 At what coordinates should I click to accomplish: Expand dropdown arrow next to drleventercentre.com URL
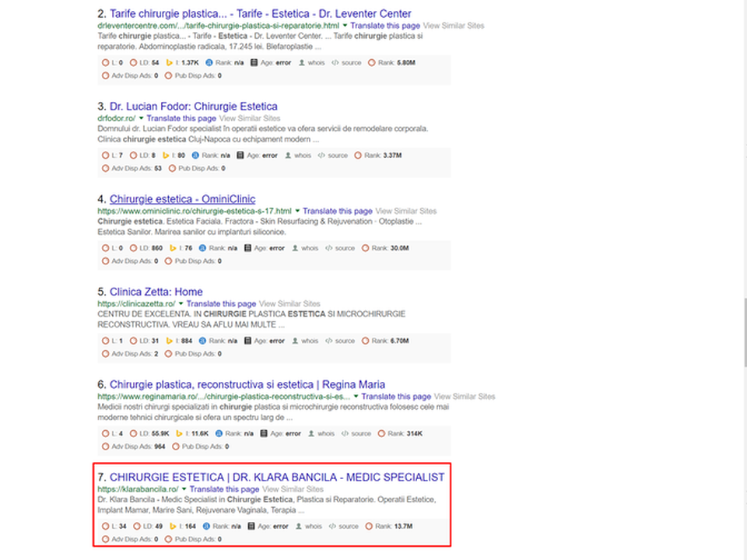[x=345, y=25]
